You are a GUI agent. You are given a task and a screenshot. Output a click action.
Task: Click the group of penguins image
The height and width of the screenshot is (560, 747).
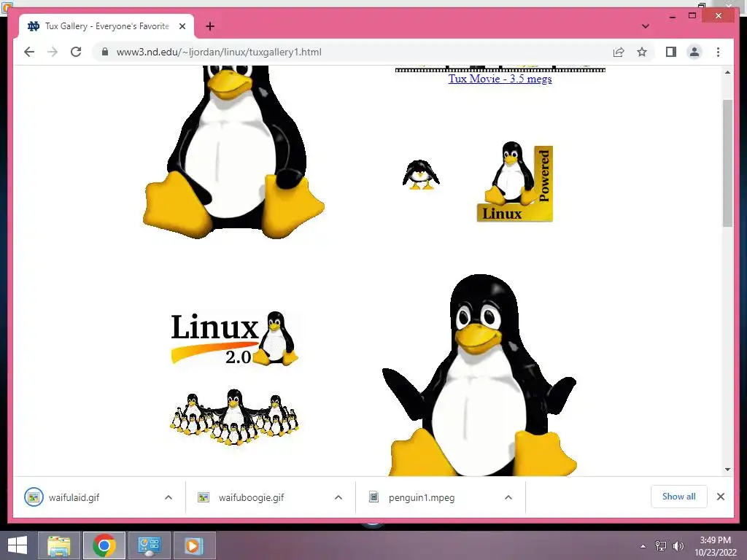coord(234,416)
